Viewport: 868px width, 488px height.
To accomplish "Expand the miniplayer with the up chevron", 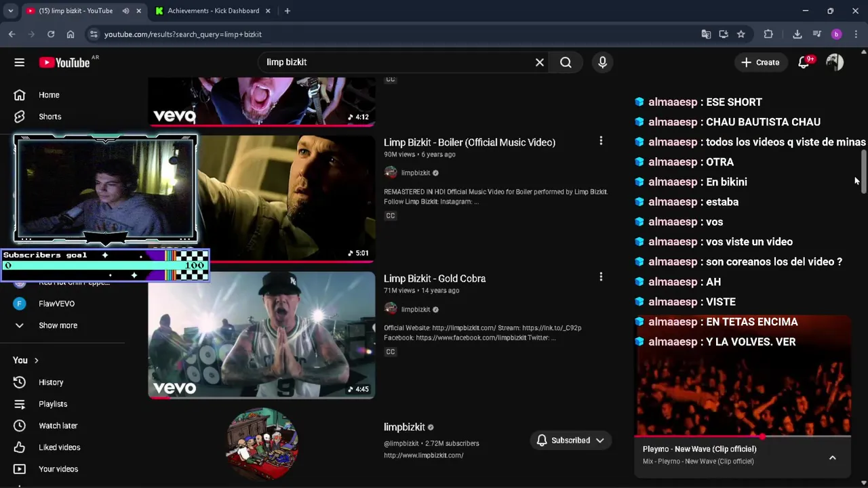I will tap(833, 457).
